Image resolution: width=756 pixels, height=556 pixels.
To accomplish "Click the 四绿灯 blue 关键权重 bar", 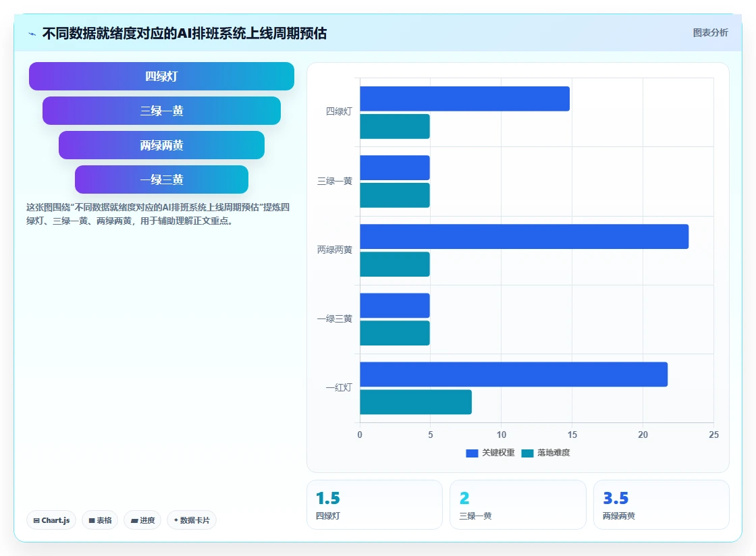I will coord(465,99).
